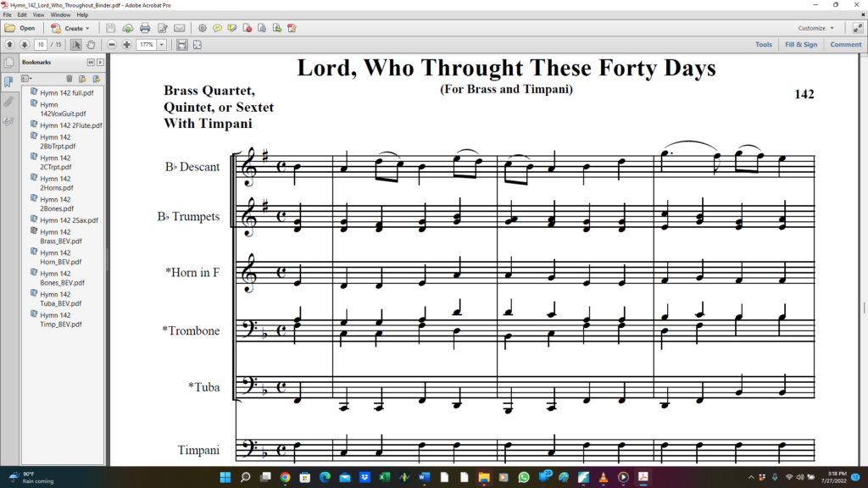Open the Edit menu
Image resolution: width=868 pixels, height=488 pixels.
click(22, 15)
